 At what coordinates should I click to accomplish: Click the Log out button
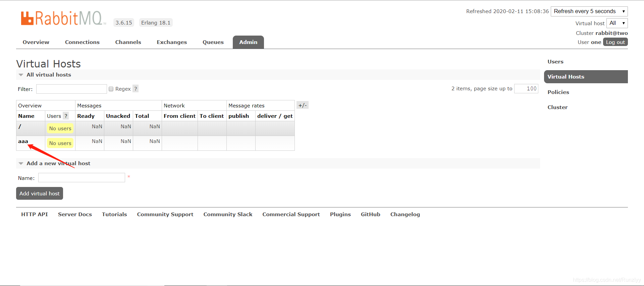click(x=615, y=42)
